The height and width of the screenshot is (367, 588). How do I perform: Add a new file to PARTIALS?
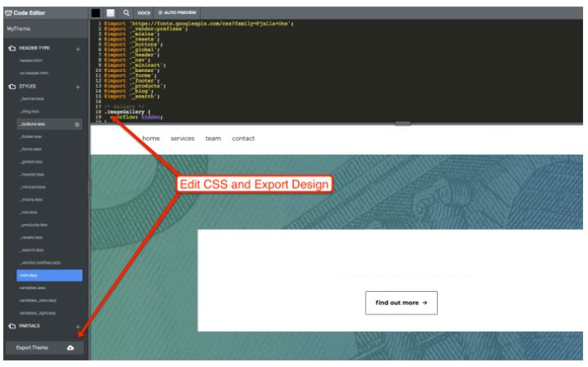[x=78, y=326]
